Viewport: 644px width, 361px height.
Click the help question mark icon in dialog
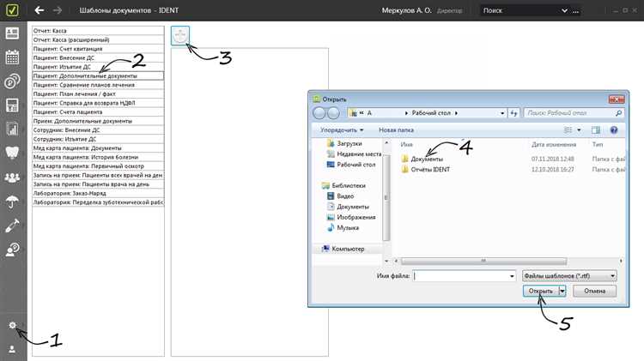coord(614,129)
